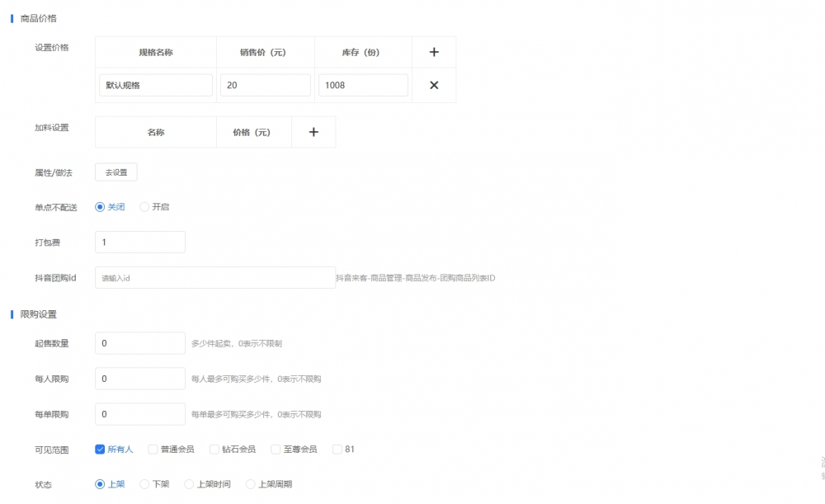Check the 普通会员 checkbox
The height and width of the screenshot is (504, 825).
[153, 450]
